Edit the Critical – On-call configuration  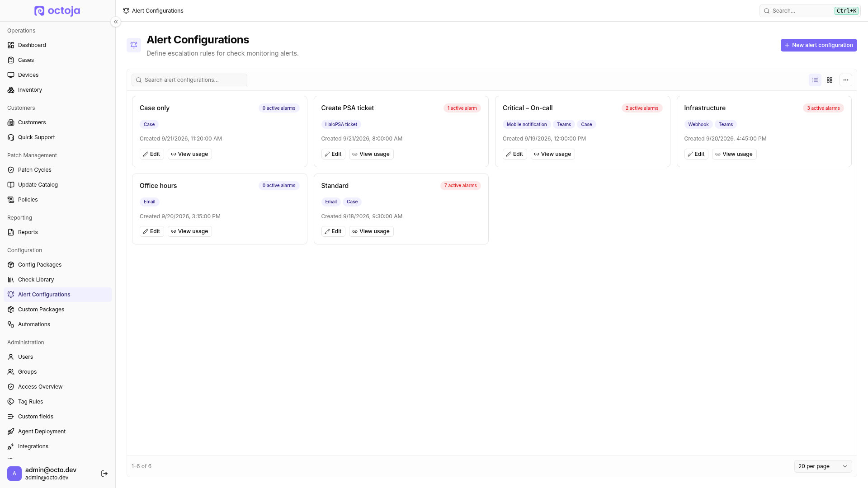(515, 154)
